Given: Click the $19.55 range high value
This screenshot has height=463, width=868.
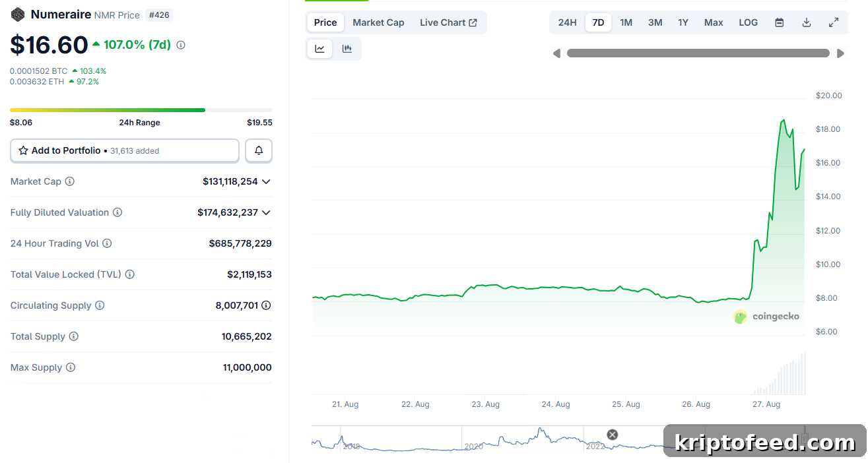Looking at the screenshot, I should (x=259, y=123).
